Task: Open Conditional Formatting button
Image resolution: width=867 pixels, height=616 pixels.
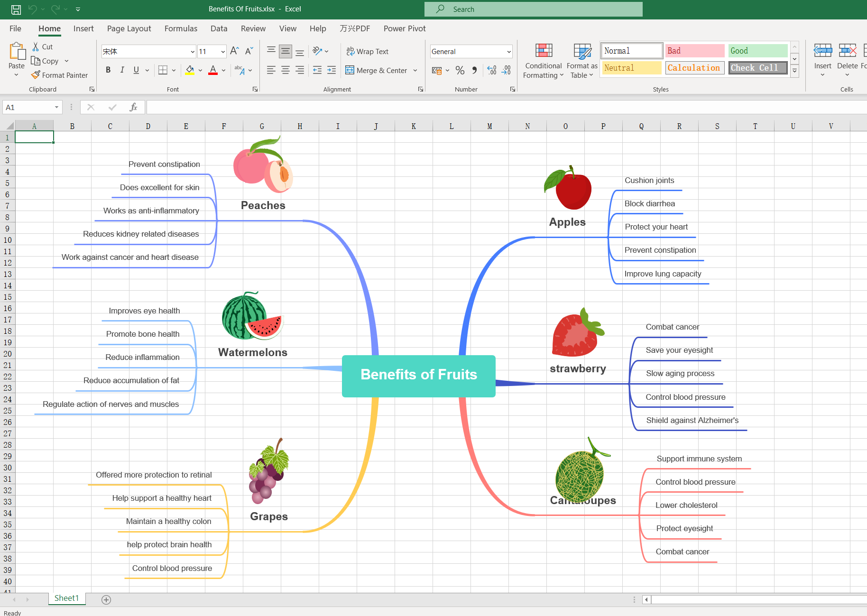Action: (544, 62)
